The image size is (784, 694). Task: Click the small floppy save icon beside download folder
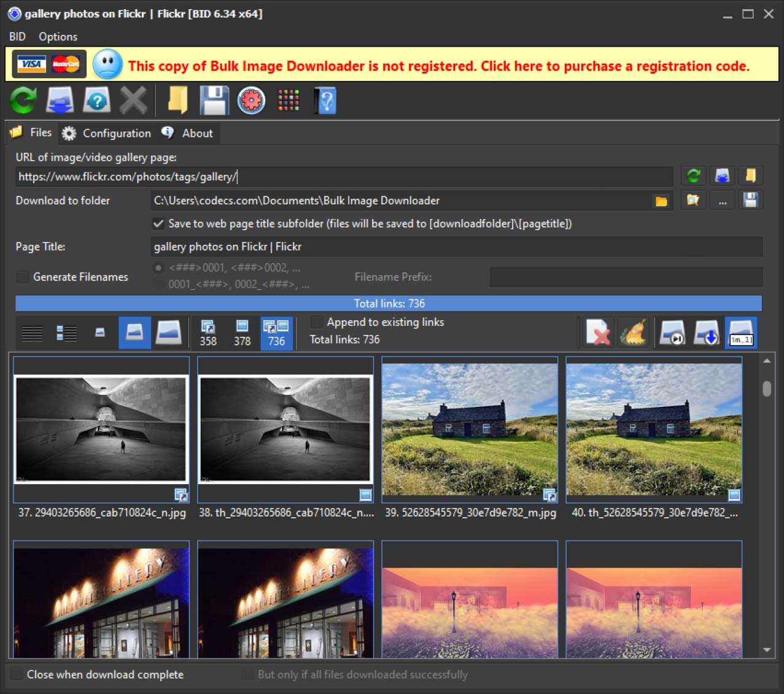click(750, 200)
